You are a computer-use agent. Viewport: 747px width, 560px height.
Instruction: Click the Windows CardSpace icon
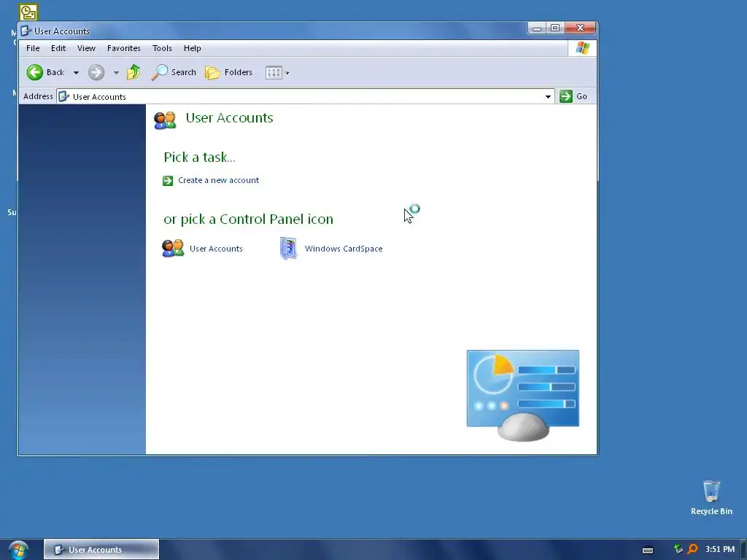[288, 248]
